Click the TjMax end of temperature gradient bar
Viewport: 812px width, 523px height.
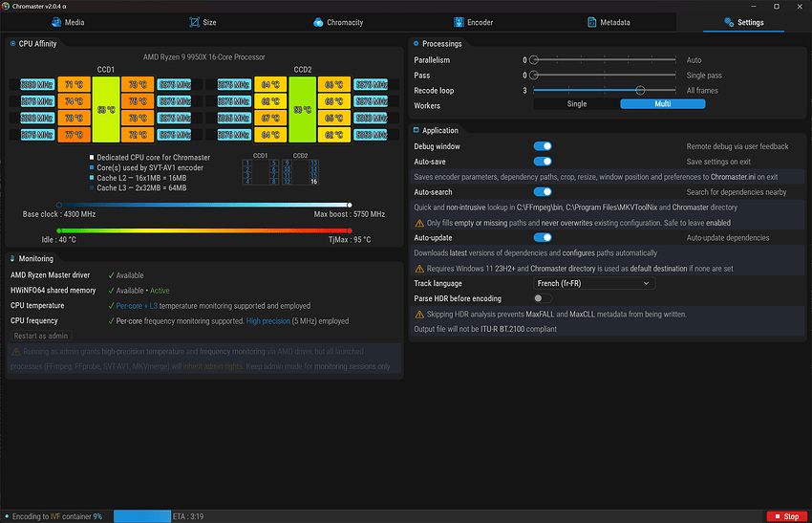(350, 230)
